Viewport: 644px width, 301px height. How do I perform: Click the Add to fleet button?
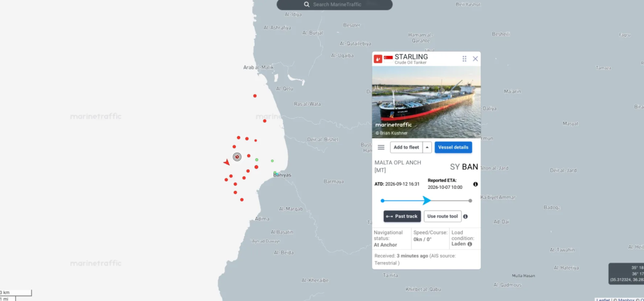(406, 147)
